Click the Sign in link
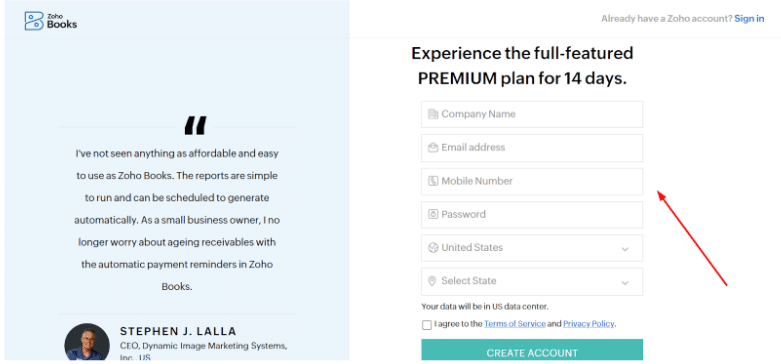This screenshot has height=364, width=781. (749, 18)
